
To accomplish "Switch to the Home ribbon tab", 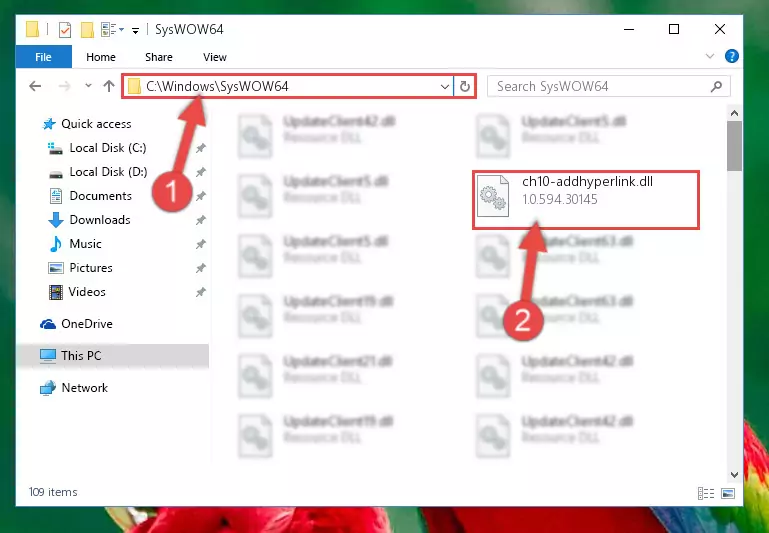I will 101,57.
